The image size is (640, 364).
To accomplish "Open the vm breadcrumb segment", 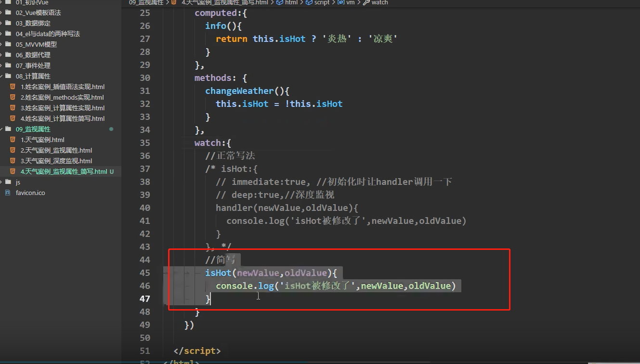I will point(347,2).
